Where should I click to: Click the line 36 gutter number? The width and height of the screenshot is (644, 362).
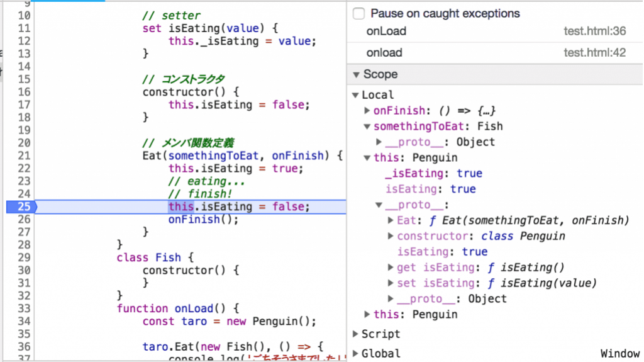pyautogui.click(x=24, y=347)
